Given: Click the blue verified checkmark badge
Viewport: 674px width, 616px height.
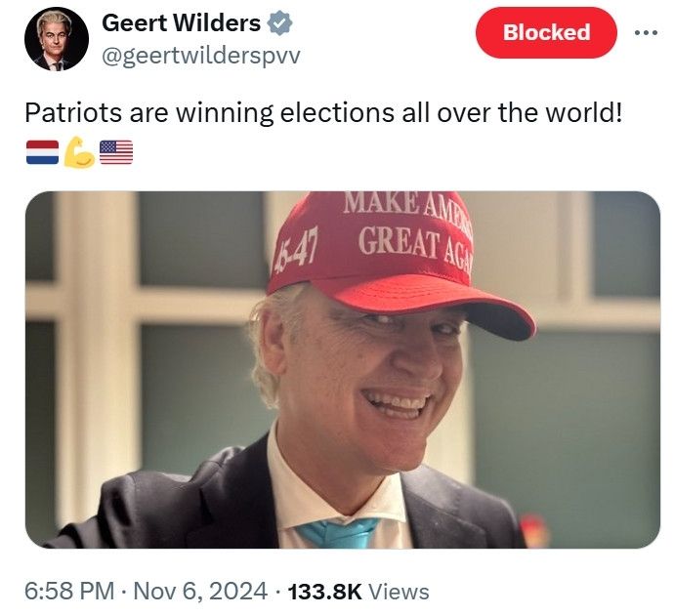Looking at the screenshot, I should click(x=279, y=23).
